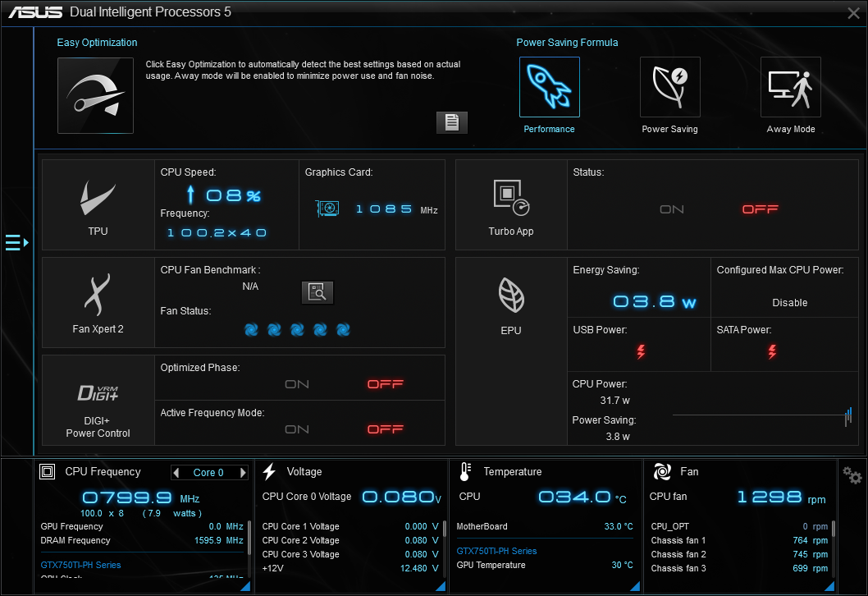Click the third fan status icon

297,330
